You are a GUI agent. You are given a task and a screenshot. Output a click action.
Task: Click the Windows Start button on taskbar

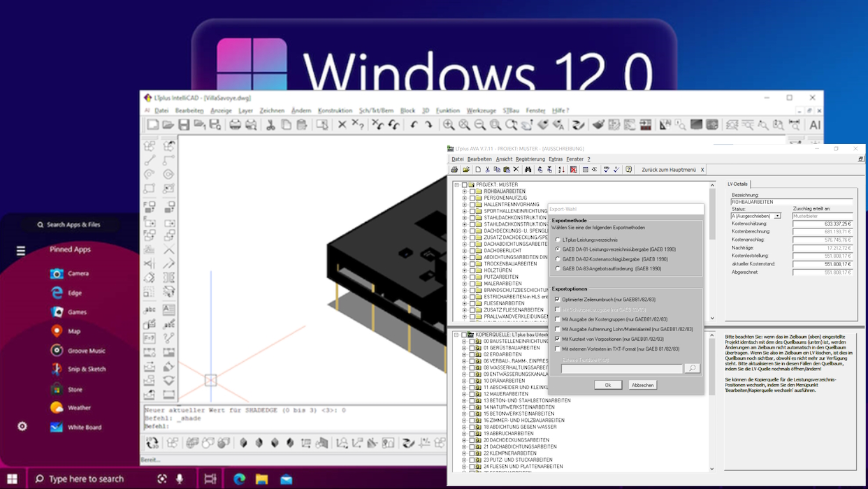coord(12,479)
